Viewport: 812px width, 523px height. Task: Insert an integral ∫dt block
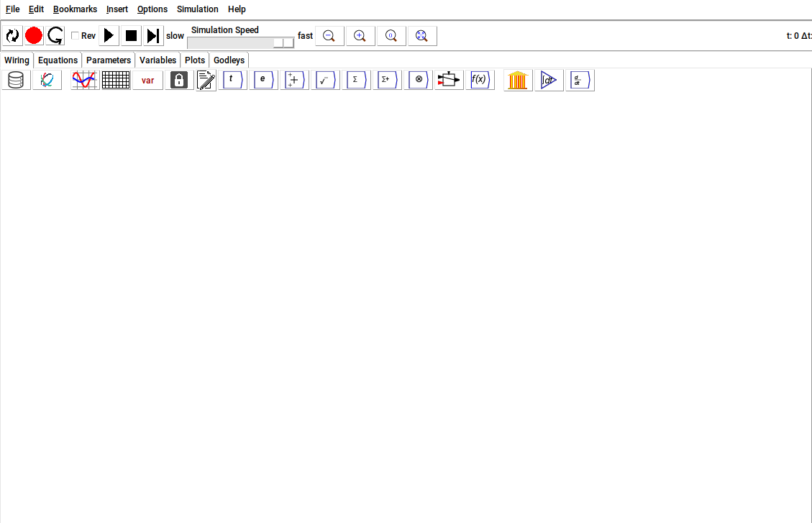pyautogui.click(x=549, y=81)
